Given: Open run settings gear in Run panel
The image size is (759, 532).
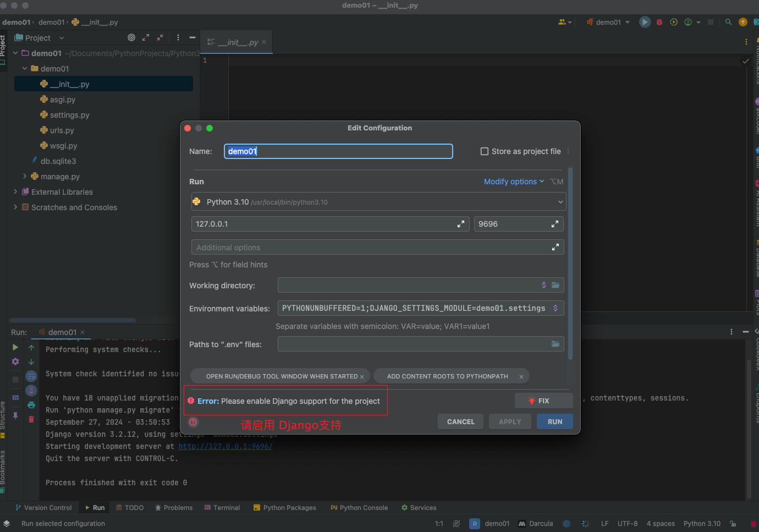Looking at the screenshot, I should coord(15,361).
